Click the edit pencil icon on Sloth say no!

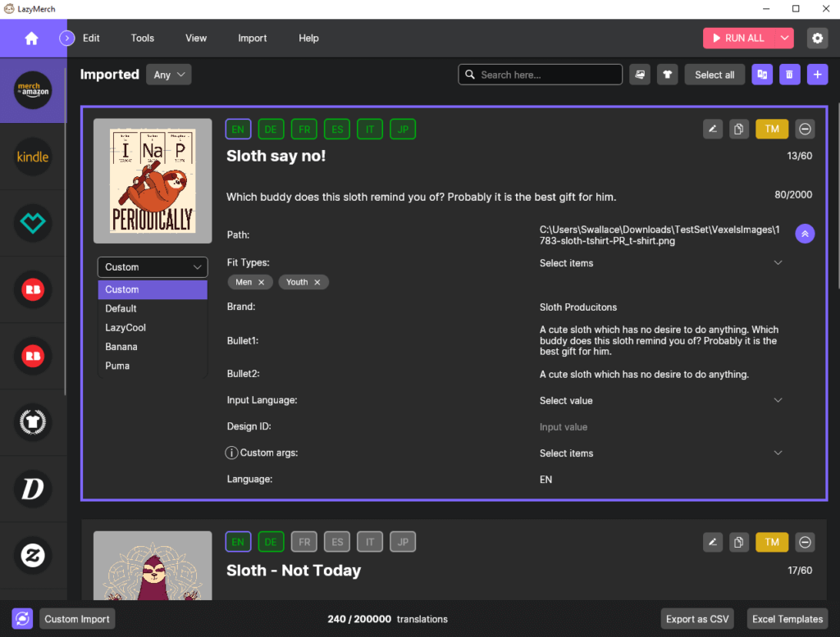[713, 129]
